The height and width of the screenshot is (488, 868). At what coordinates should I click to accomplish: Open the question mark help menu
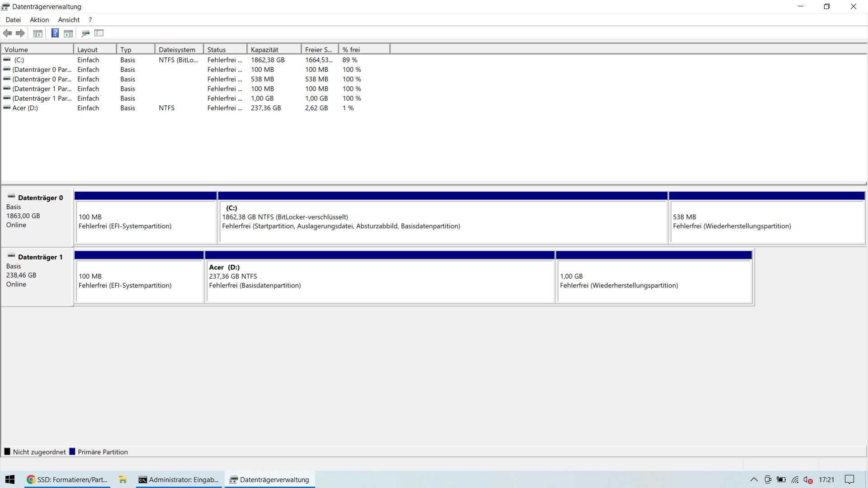click(90, 20)
